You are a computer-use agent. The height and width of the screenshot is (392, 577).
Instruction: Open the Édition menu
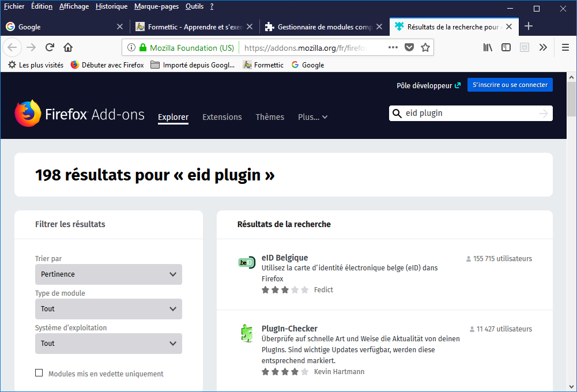point(42,6)
